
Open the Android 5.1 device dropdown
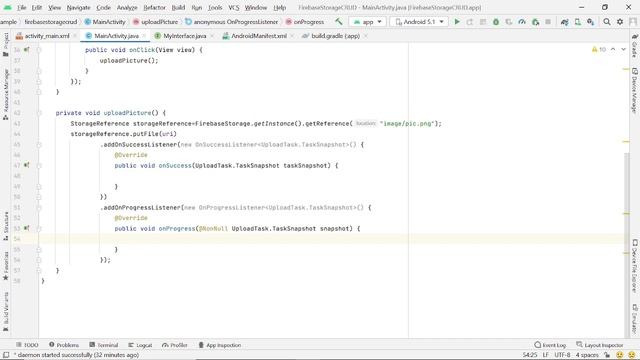pos(419,22)
